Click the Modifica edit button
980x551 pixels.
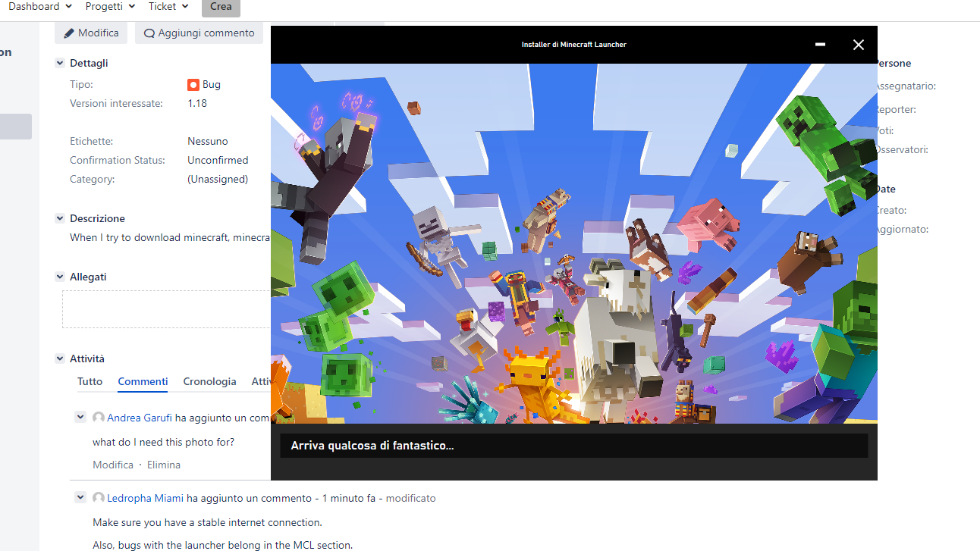click(x=91, y=33)
